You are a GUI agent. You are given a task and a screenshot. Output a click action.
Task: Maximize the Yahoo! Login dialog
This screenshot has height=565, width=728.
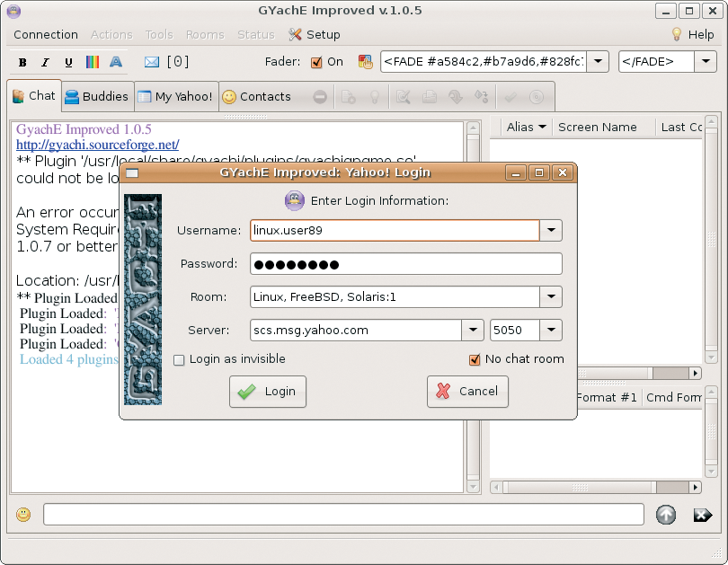click(539, 172)
